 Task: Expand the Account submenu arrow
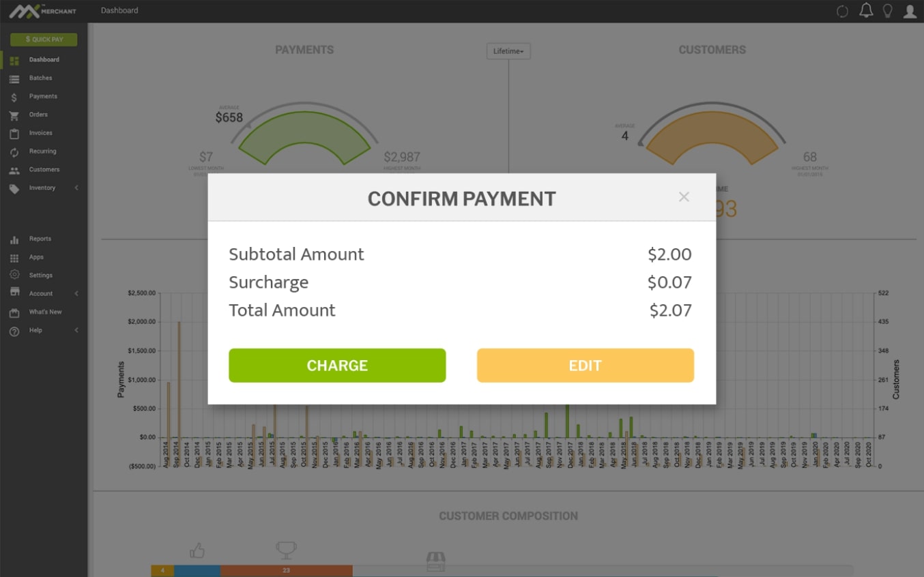click(x=76, y=294)
